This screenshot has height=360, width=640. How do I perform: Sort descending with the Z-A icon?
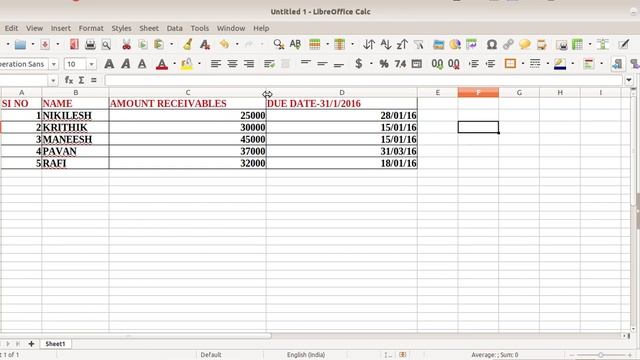[402, 44]
